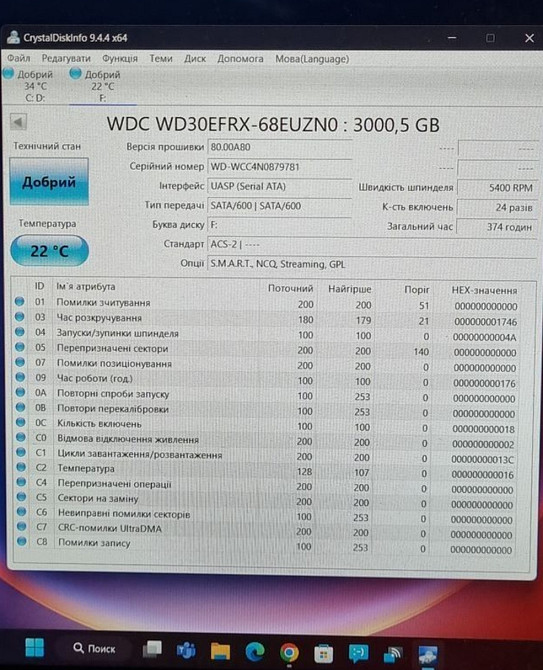Click status dot for Час розкручування row
The image size is (543, 670).
tap(19, 317)
